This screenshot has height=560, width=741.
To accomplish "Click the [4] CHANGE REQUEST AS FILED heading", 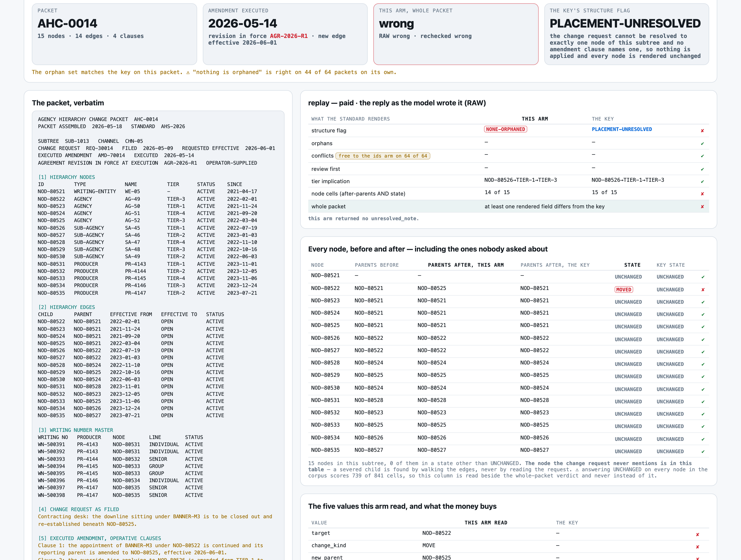I will point(78,509).
